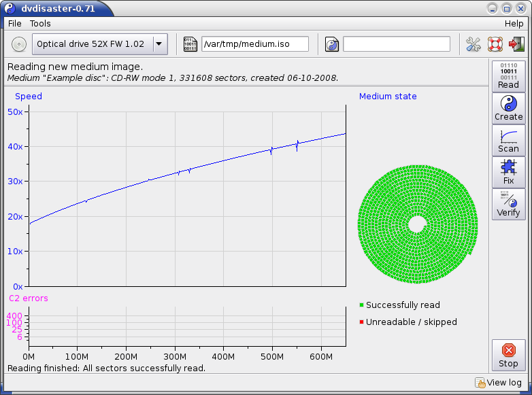The image size is (532, 395).
Task: Focus the /var/tmp/medium.iso image path field
Action: pos(255,44)
